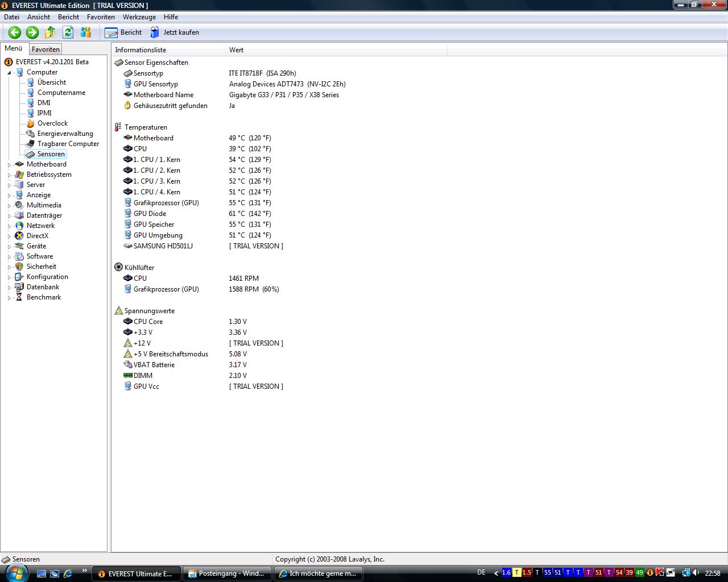Switch to the Favoriten tab

pyautogui.click(x=45, y=49)
